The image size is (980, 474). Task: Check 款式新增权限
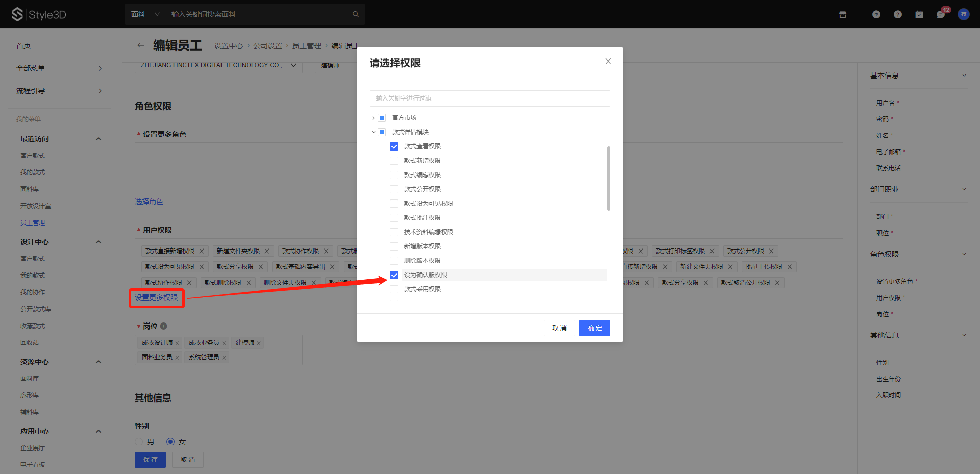[x=394, y=161]
